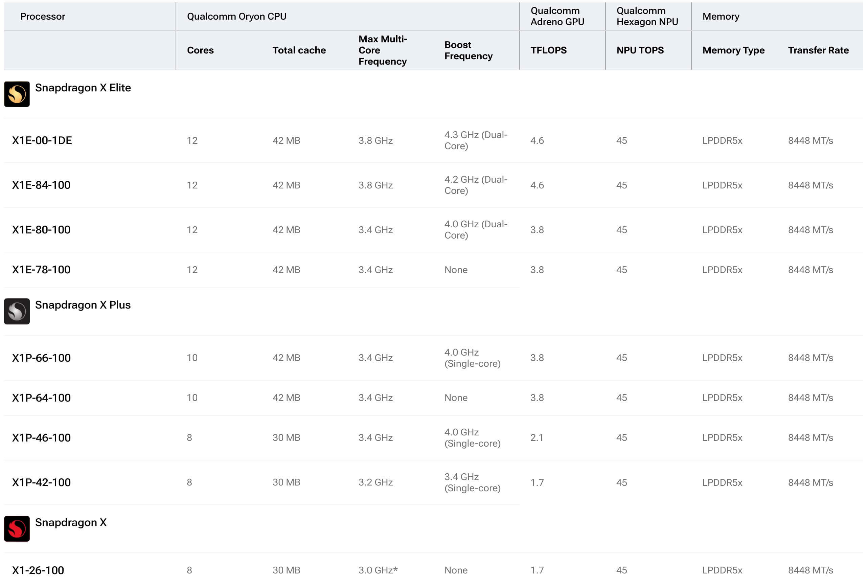The image size is (868, 588).
Task: Click the red Snapdragon X logo icon
Action: [x=17, y=528]
